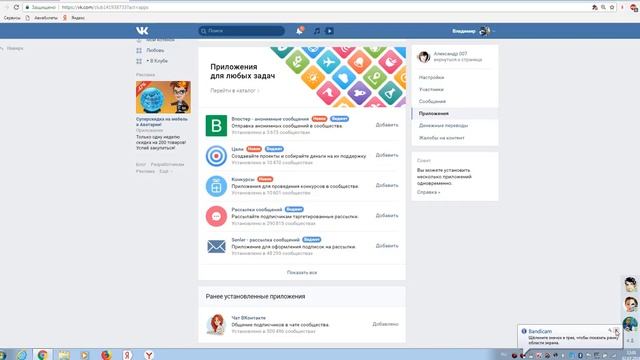Close the Bandicam tray notification balloon
The width and height of the screenshot is (640, 360).
coord(616,331)
